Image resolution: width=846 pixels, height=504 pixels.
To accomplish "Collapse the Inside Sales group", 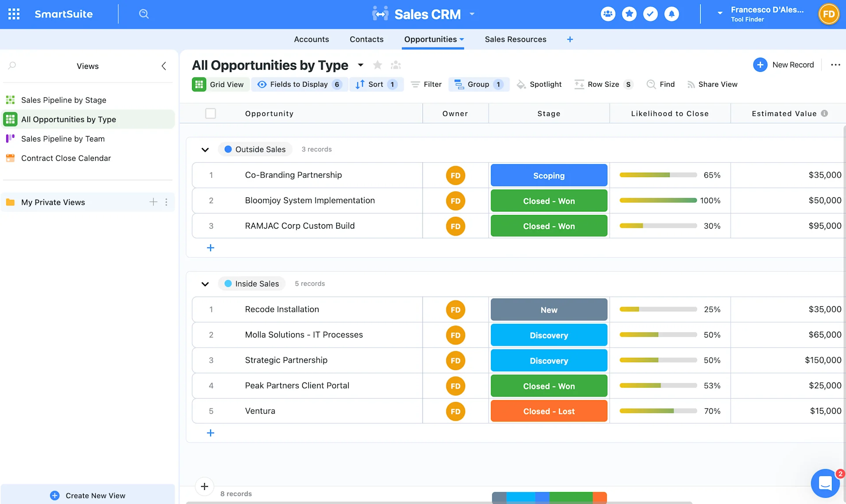I will [x=205, y=284].
